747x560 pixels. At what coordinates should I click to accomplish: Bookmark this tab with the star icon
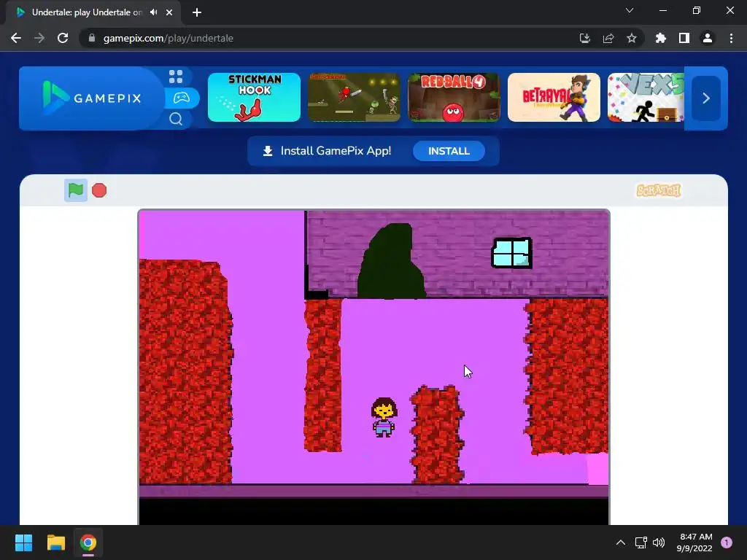[x=632, y=38]
